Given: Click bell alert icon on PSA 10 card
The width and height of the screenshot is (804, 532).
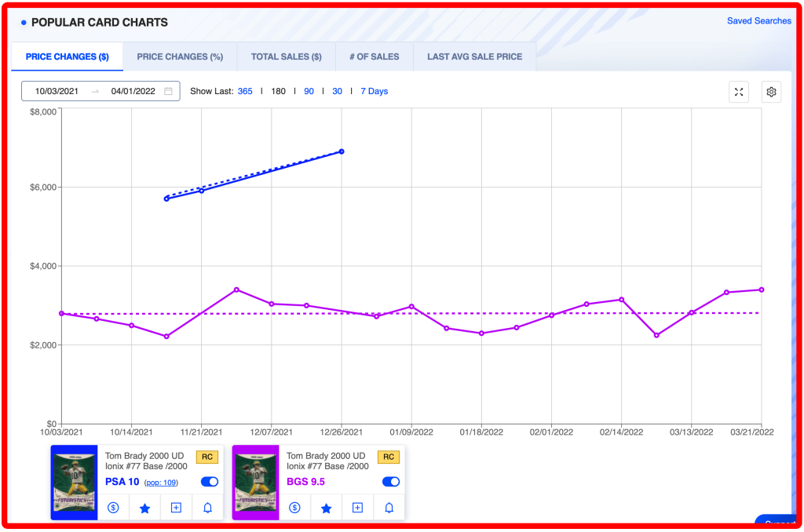Looking at the screenshot, I should pyautogui.click(x=207, y=508).
